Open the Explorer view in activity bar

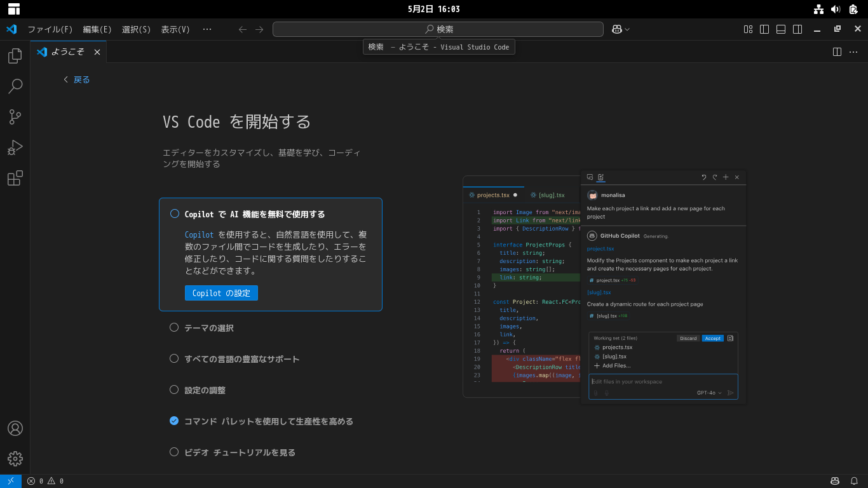pos(15,56)
